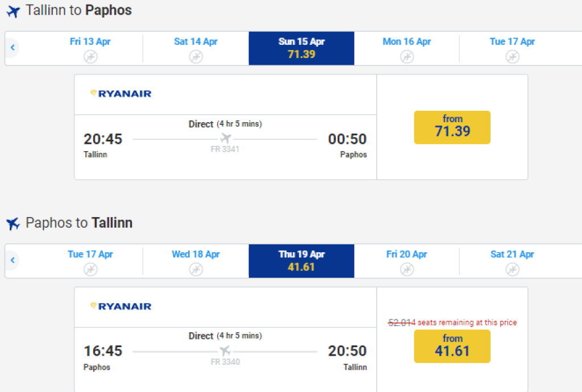Select the from 41.61 fare button

[452, 346]
